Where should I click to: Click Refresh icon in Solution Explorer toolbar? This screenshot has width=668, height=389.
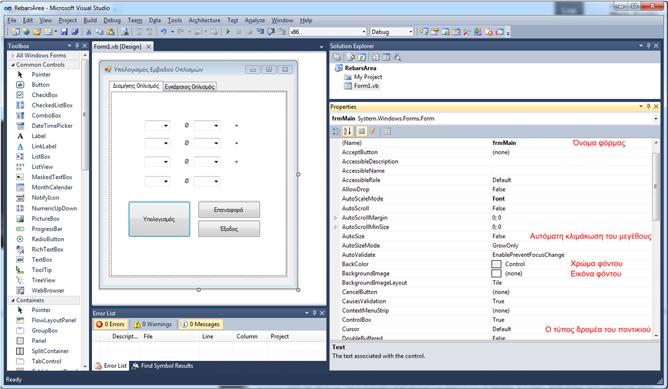tap(361, 57)
